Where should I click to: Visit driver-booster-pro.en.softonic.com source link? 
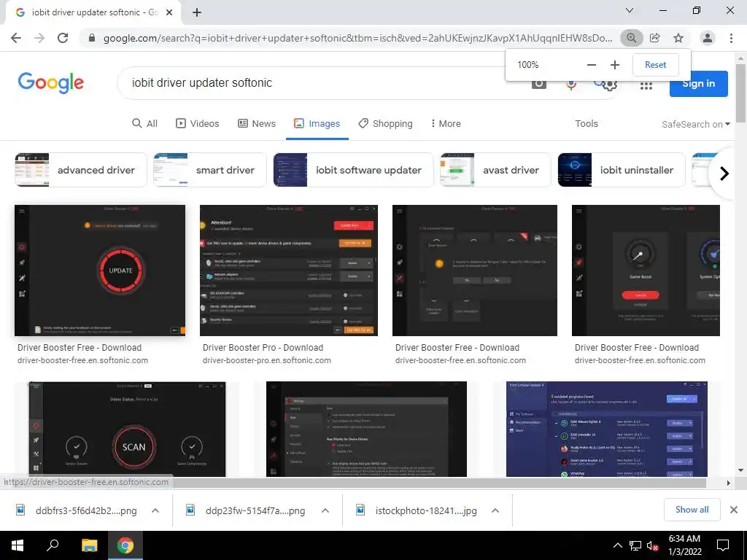click(x=267, y=360)
